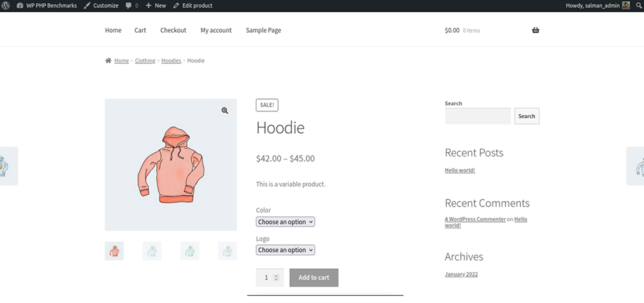Open the Logo options dropdown
The width and height of the screenshot is (644, 303).
[x=285, y=250]
